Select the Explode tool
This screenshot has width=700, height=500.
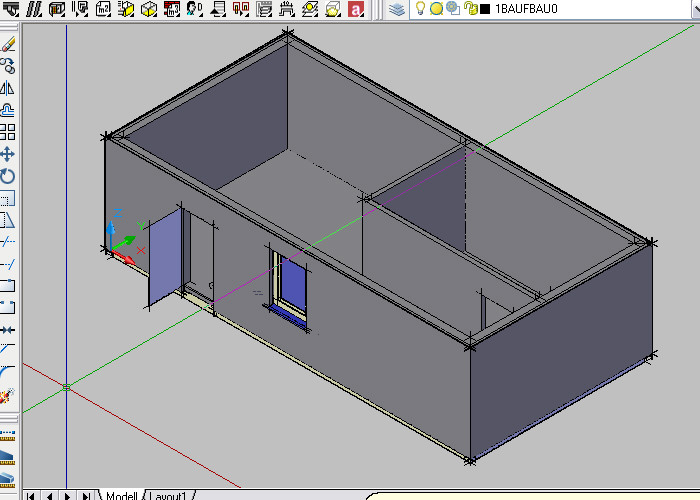click(8, 395)
